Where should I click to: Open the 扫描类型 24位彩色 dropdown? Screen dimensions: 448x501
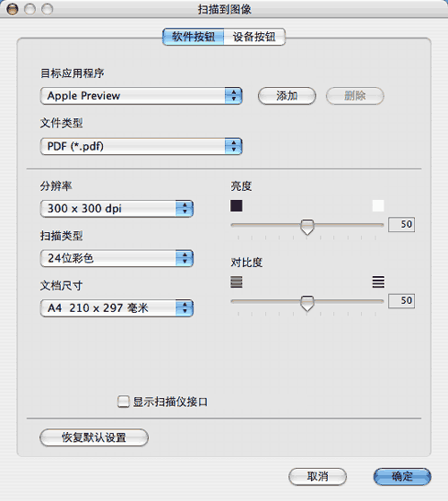click(116, 258)
